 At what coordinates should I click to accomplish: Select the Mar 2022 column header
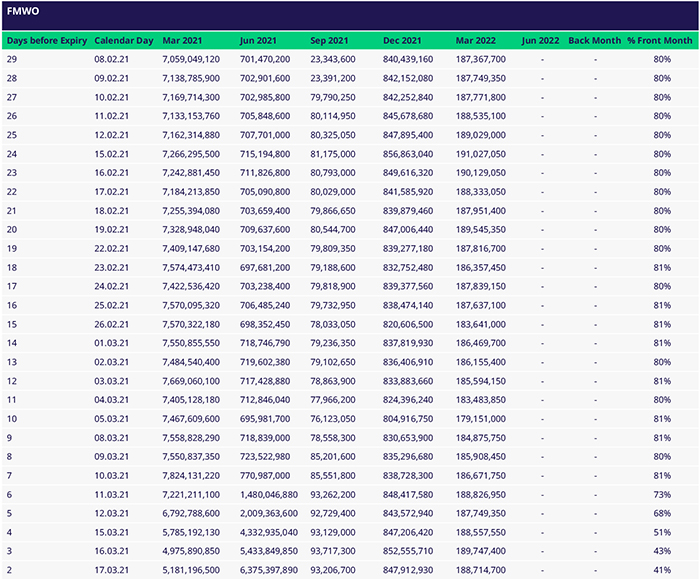click(x=476, y=41)
